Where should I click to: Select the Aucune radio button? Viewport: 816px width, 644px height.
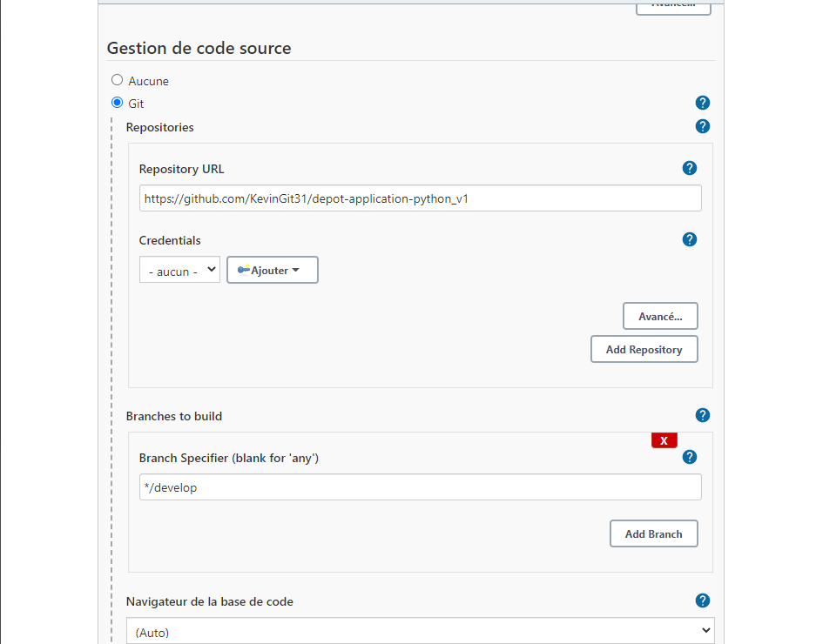[x=117, y=80]
